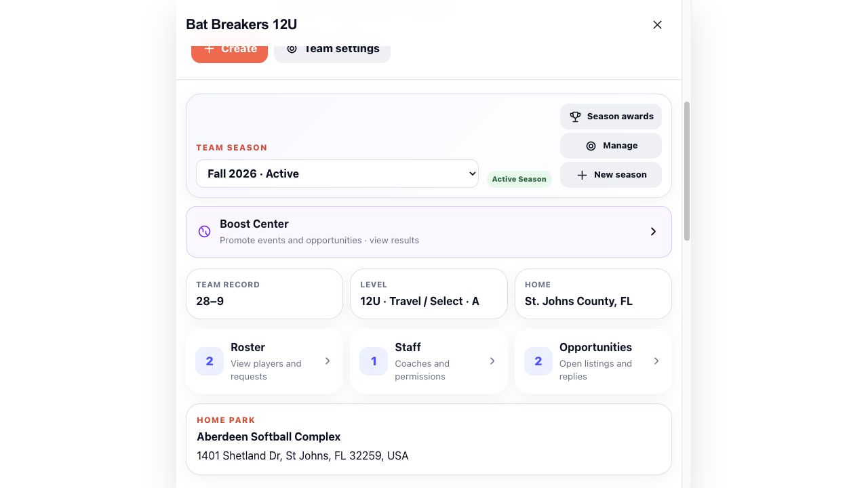
Task: Open the Staff card
Action: [429, 361]
